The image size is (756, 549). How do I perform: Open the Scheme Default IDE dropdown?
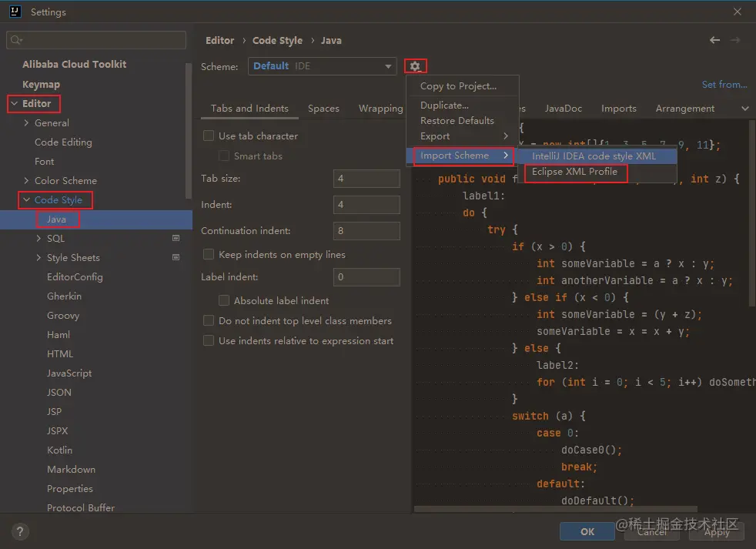pos(322,66)
